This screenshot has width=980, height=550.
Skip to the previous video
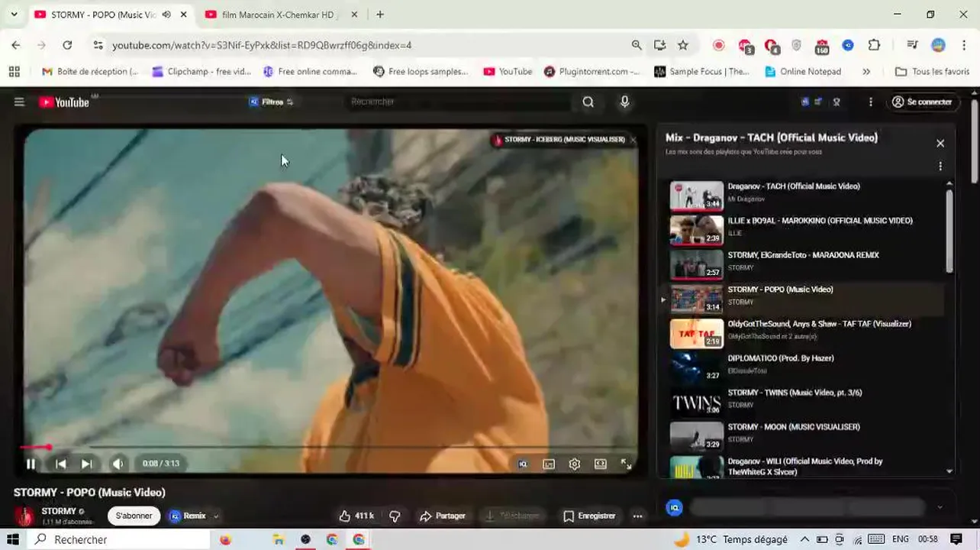point(60,464)
